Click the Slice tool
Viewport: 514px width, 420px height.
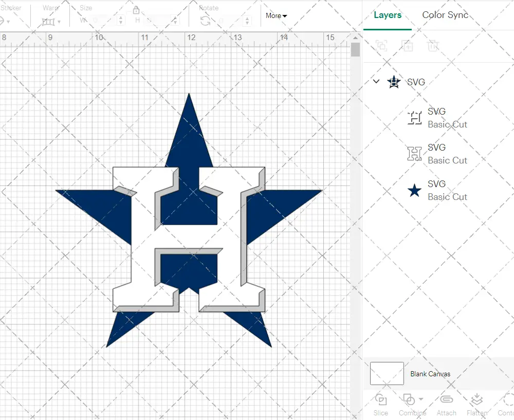tap(380, 405)
